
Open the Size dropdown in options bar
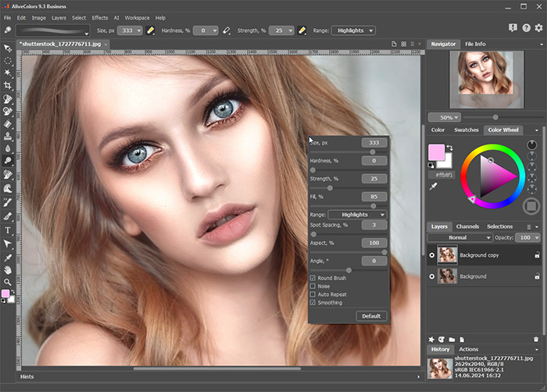139,30
